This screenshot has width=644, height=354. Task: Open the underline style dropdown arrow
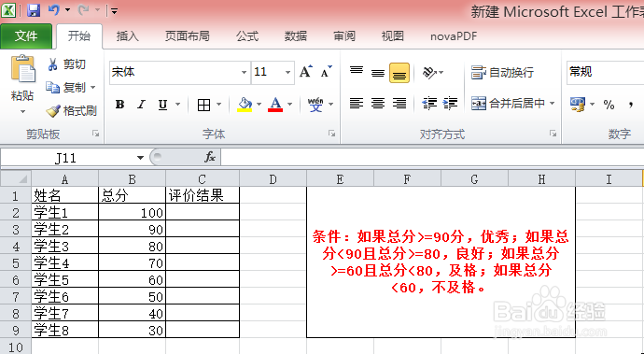178,105
